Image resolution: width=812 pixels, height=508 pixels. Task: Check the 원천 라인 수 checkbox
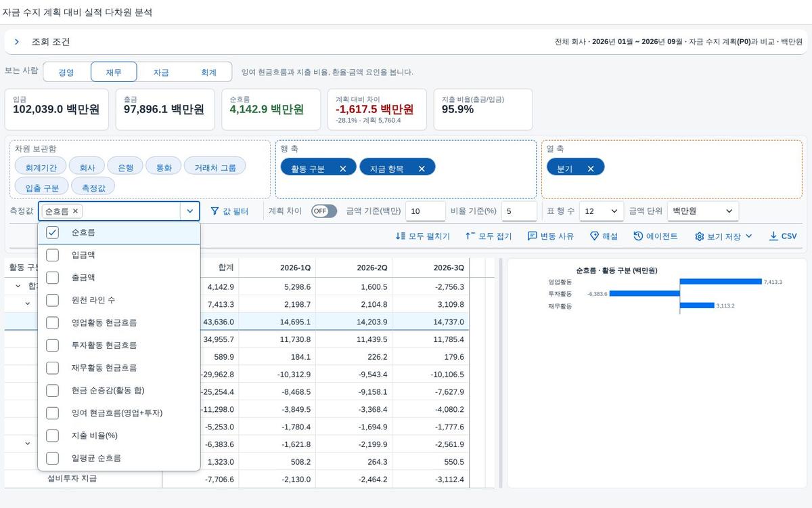pyautogui.click(x=52, y=300)
